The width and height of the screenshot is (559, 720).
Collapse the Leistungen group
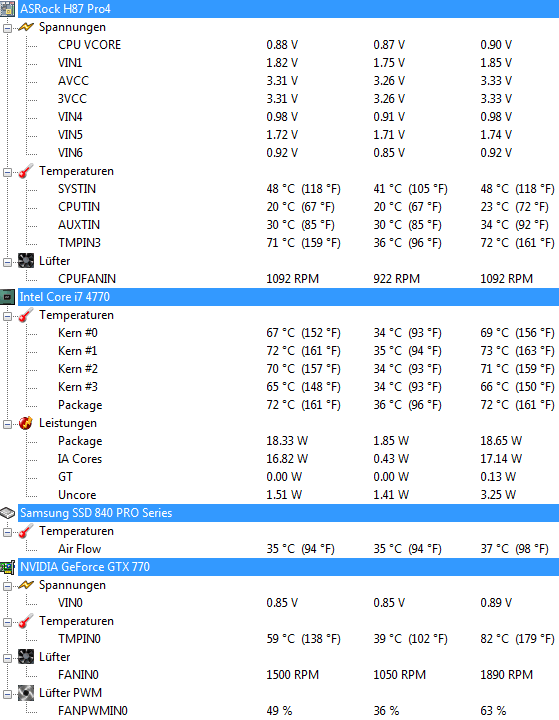[x=7, y=424]
